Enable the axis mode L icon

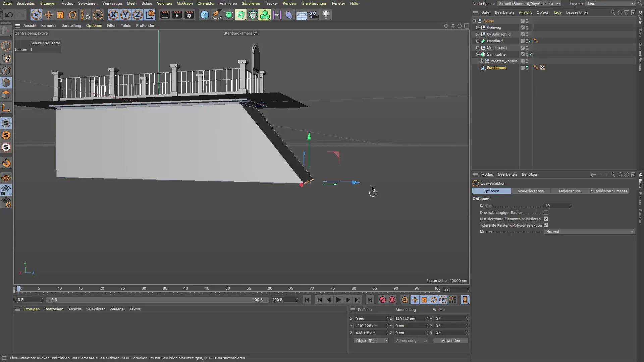(x=6, y=108)
